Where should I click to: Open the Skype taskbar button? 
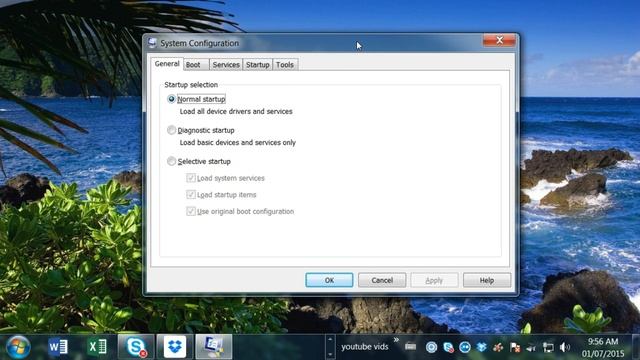click(136, 347)
